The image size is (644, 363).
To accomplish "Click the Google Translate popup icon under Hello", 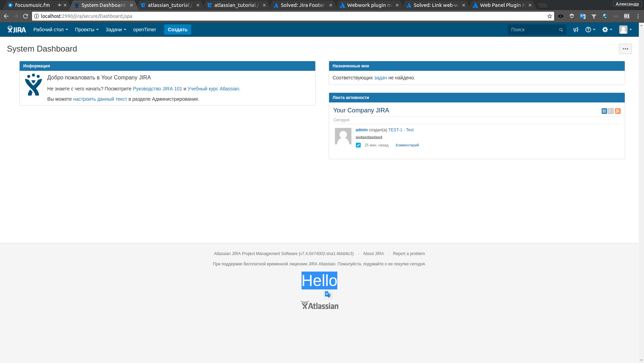I will (x=328, y=294).
